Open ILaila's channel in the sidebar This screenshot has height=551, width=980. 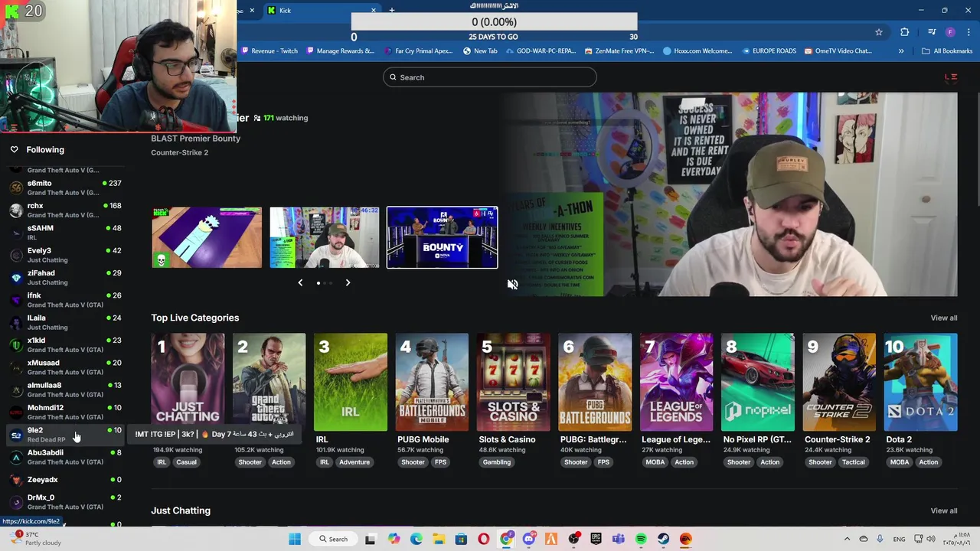(x=65, y=322)
